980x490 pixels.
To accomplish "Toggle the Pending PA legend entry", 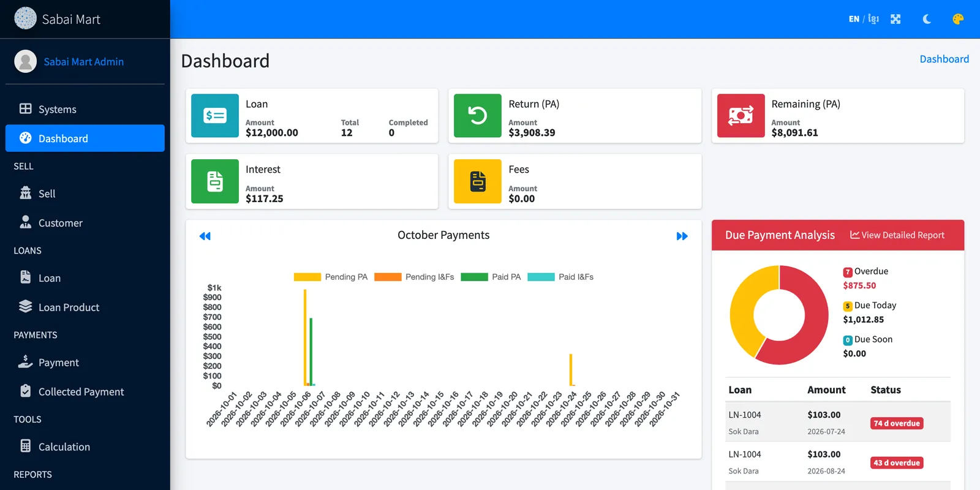I will (x=331, y=277).
